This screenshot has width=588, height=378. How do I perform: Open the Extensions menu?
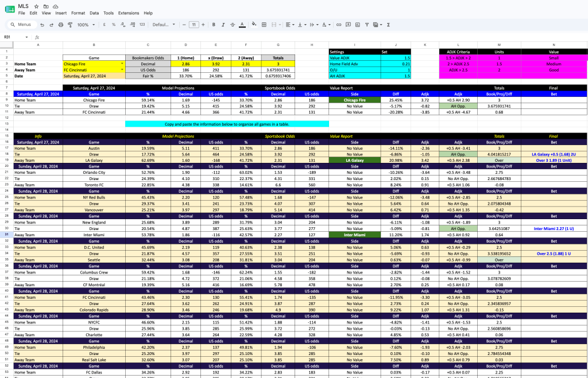(x=129, y=13)
